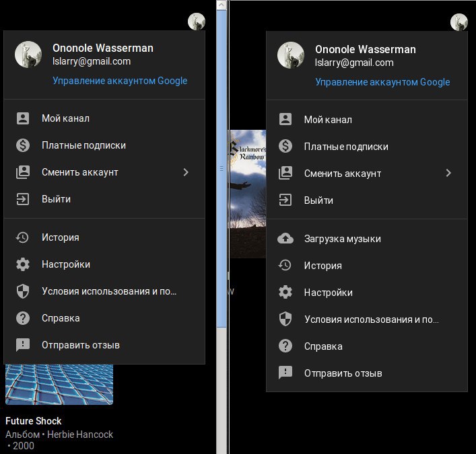Select "Загрузка музыки" in the right menu
476x454 pixels.
coord(367,239)
